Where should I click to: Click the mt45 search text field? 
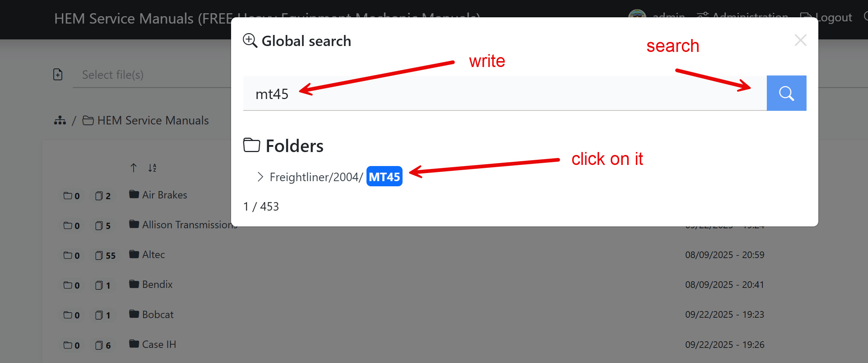(x=505, y=94)
